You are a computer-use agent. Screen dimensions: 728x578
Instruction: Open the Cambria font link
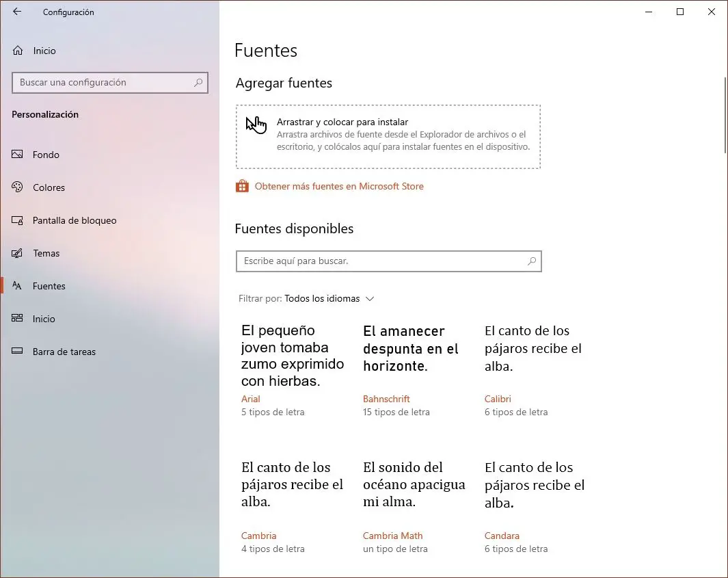point(258,536)
